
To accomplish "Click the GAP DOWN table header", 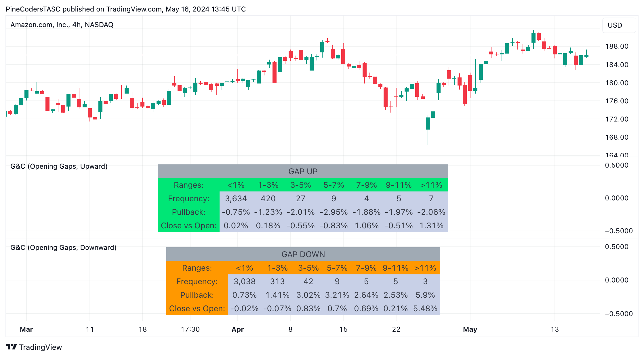I will (303, 254).
